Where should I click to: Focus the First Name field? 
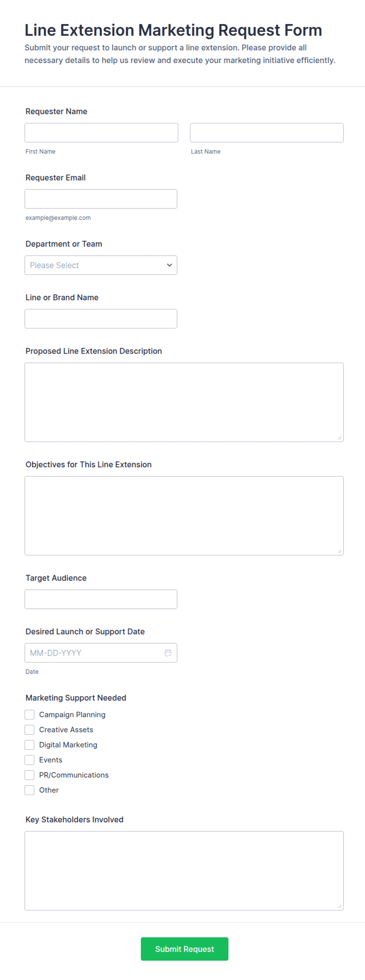click(x=101, y=133)
